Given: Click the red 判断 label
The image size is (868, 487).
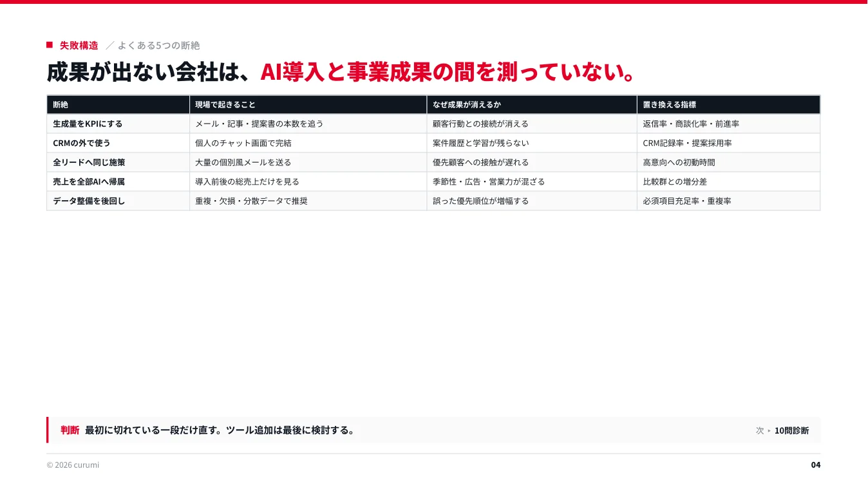Looking at the screenshot, I should tap(70, 430).
